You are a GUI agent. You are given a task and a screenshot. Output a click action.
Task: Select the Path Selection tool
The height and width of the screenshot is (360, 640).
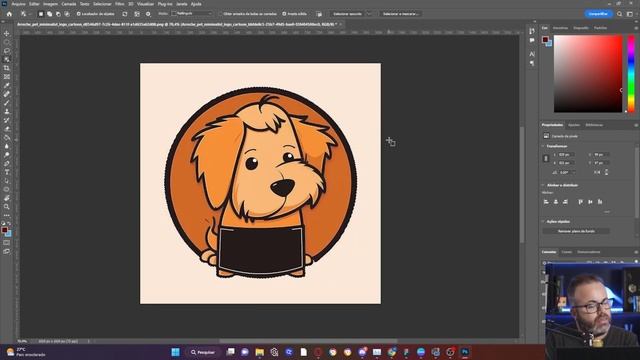coord(7,180)
